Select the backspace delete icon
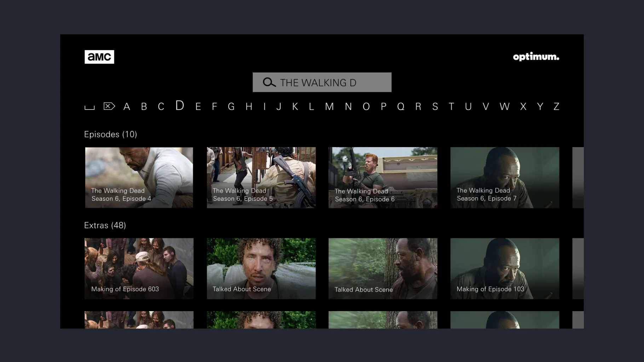 [109, 106]
